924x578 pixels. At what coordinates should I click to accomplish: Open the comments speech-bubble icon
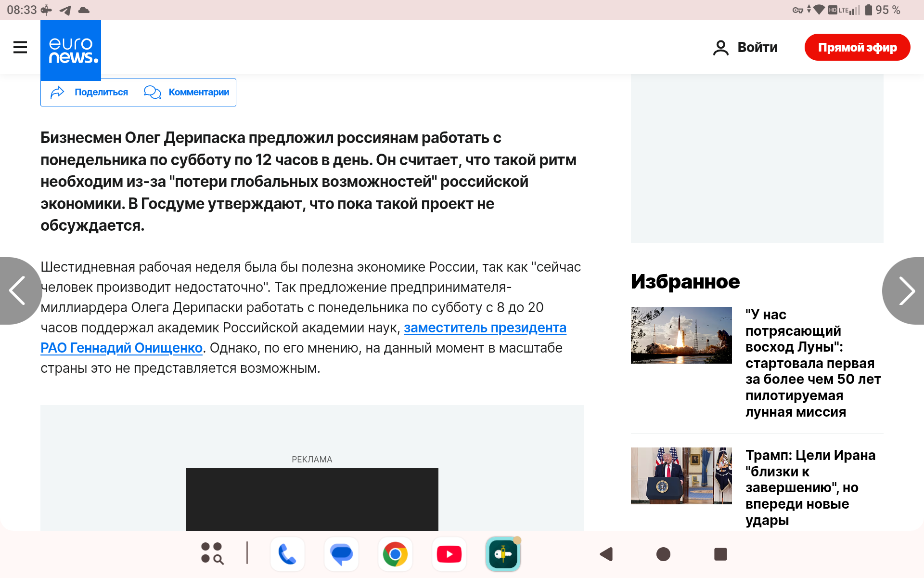(x=152, y=92)
